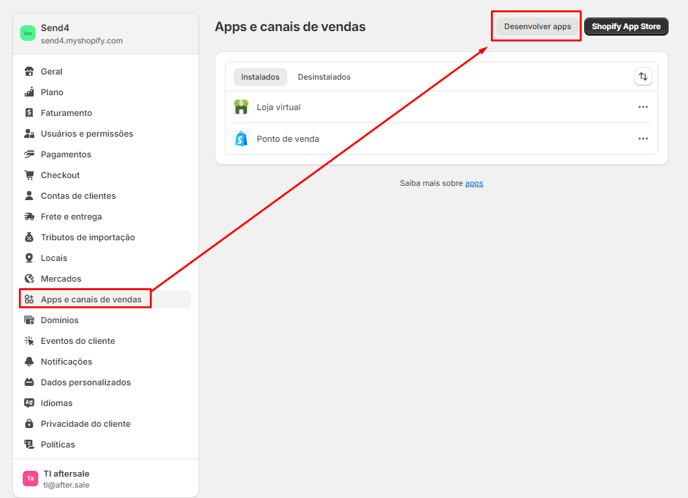Click the Idiomas translation icon
The image size is (688, 498).
tap(29, 403)
